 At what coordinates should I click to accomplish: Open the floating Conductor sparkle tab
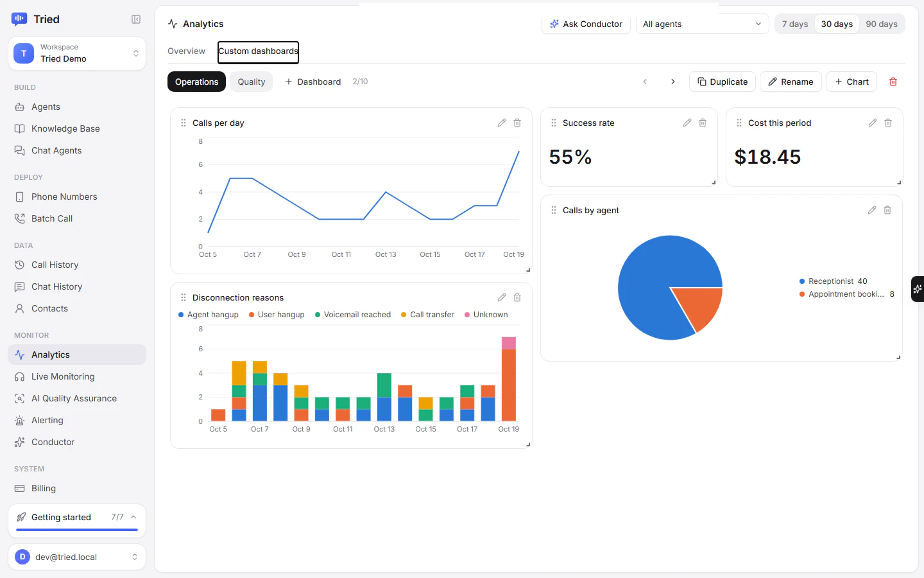[918, 289]
